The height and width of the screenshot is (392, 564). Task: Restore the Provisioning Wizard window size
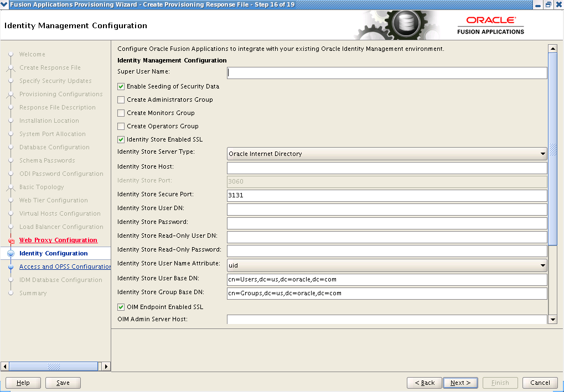coord(548,5)
